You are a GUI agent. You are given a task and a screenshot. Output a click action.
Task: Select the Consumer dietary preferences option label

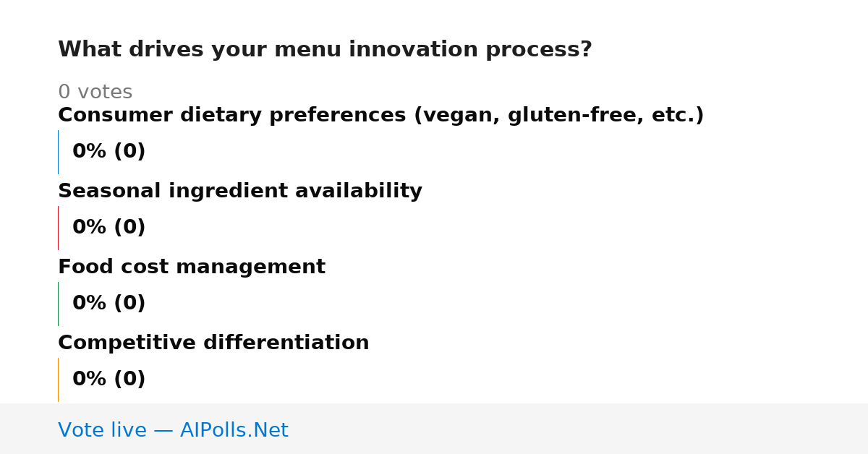[380, 116]
